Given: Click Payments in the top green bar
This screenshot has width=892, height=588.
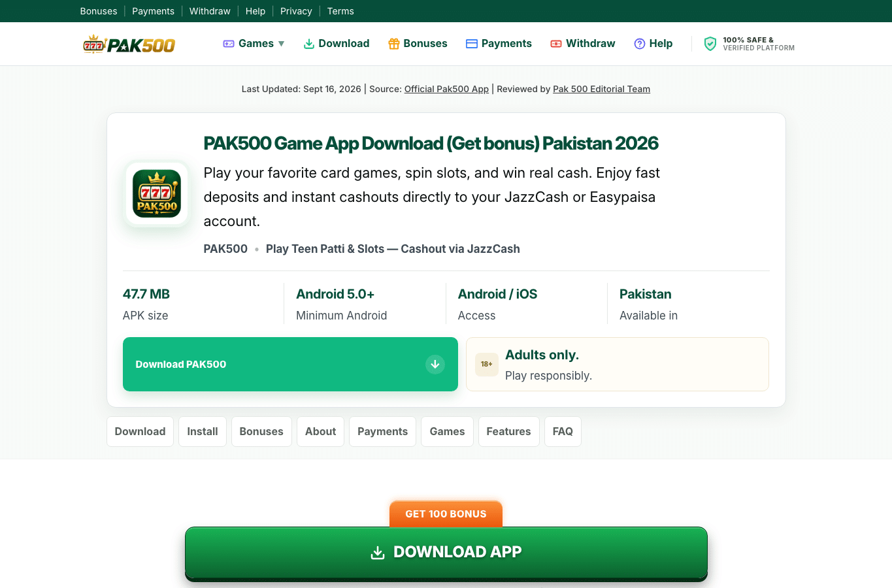Looking at the screenshot, I should tap(153, 11).
